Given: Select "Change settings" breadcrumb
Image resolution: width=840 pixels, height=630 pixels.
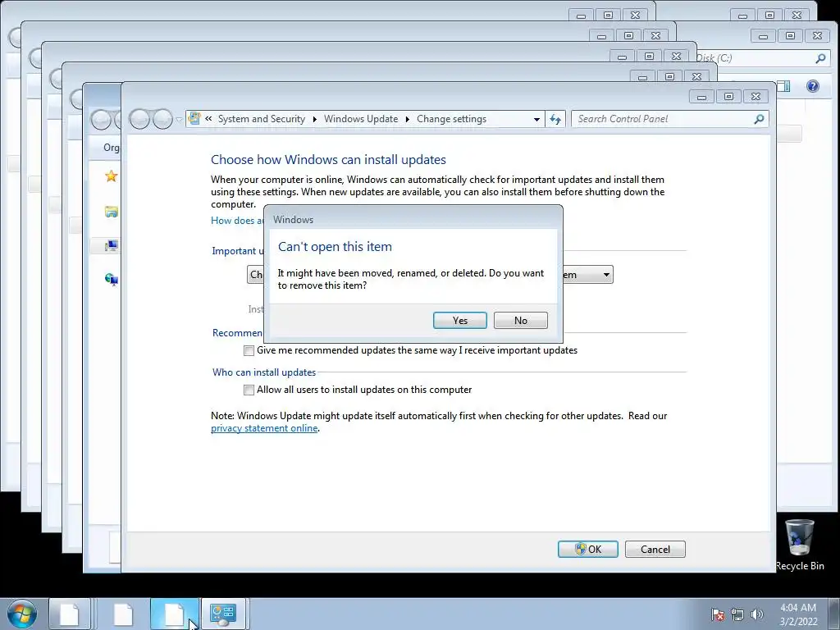Looking at the screenshot, I should (451, 119).
